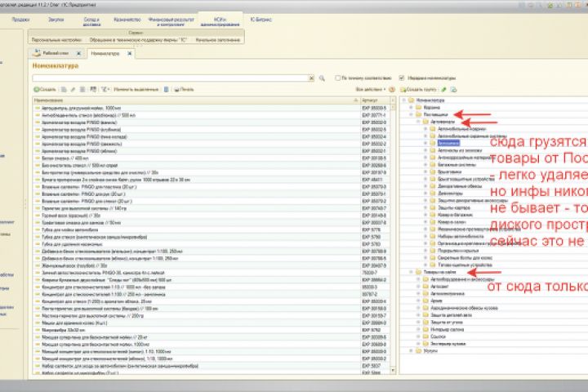Click the Корзина folder icon
Viewport: 588px width, 392px height.
pyautogui.click(x=419, y=107)
